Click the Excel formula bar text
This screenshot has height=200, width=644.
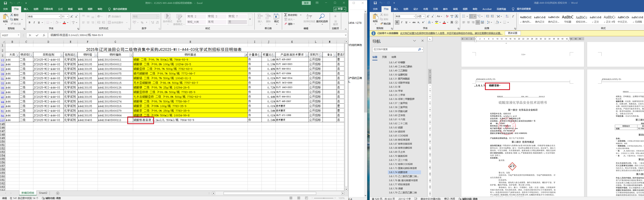(x=77, y=35)
